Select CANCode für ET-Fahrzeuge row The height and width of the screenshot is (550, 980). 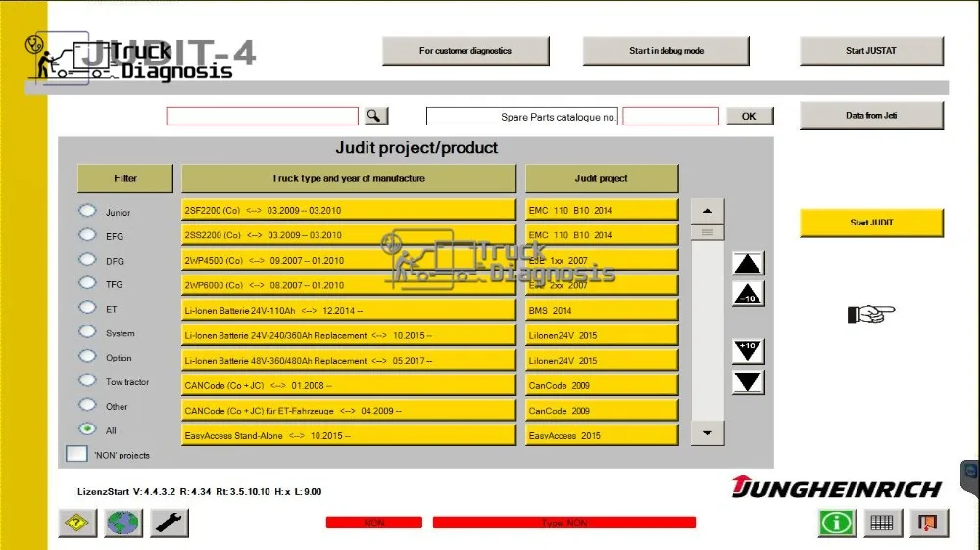click(349, 410)
